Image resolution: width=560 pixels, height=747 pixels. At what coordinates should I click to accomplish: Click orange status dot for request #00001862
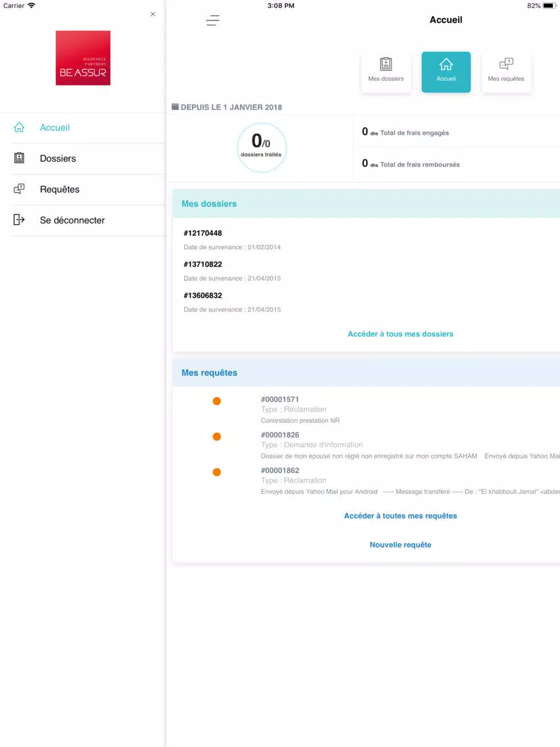(217, 472)
